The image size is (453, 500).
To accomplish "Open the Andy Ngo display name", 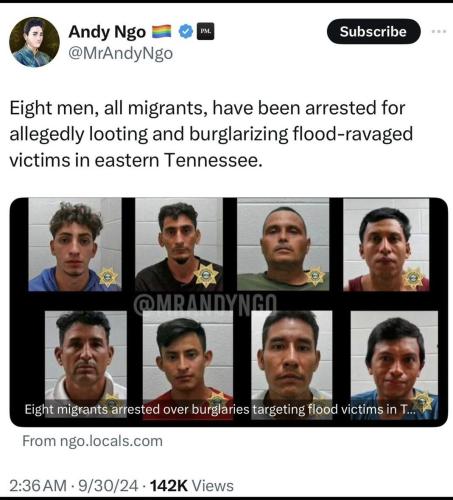I will (107, 32).
